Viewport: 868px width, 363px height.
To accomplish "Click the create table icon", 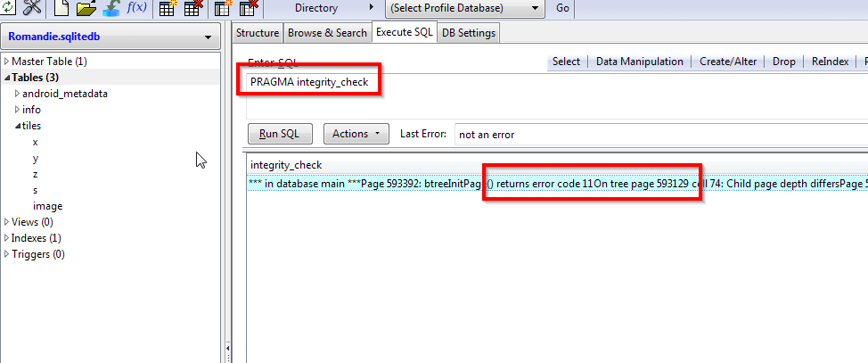I will 167,8.
